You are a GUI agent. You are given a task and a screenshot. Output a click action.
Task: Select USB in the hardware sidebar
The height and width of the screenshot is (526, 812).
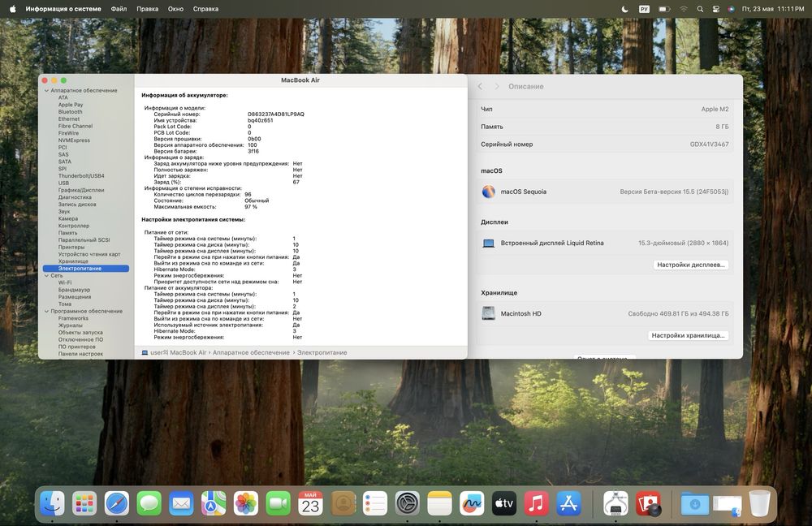point(63,183)
